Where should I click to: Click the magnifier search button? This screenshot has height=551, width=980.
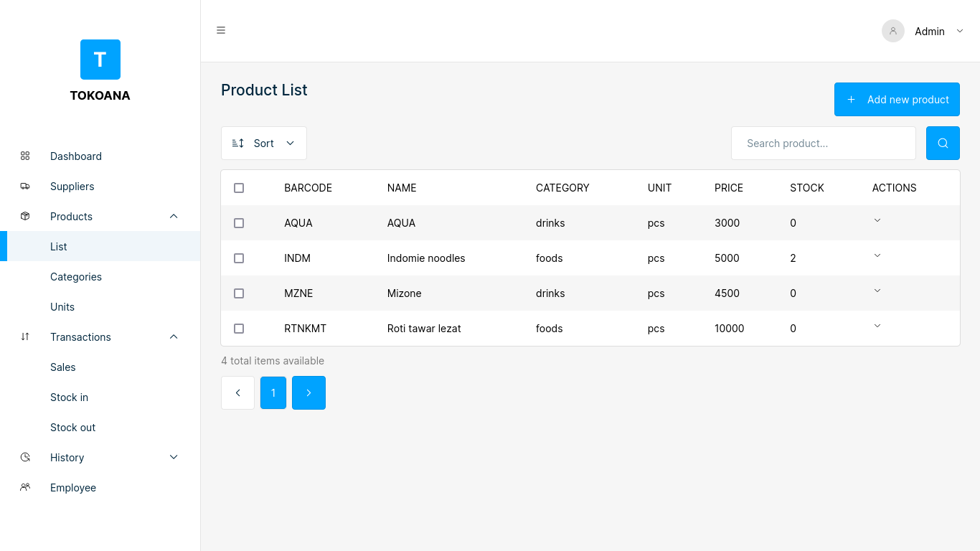(943, 143)
